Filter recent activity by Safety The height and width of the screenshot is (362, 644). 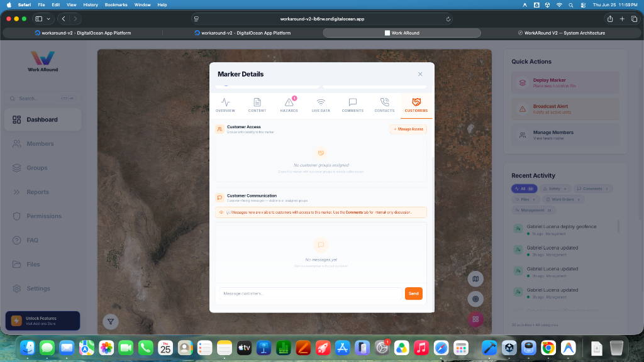tap(555, 189)
